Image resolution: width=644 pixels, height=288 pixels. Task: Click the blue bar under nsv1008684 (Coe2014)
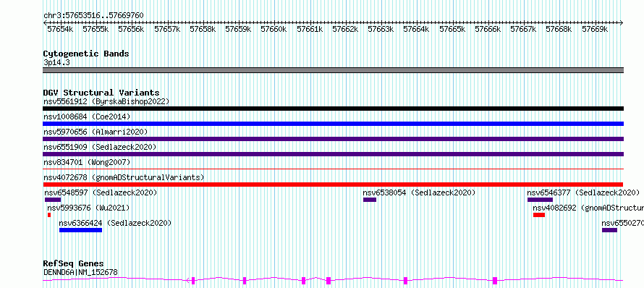(333, 124)
